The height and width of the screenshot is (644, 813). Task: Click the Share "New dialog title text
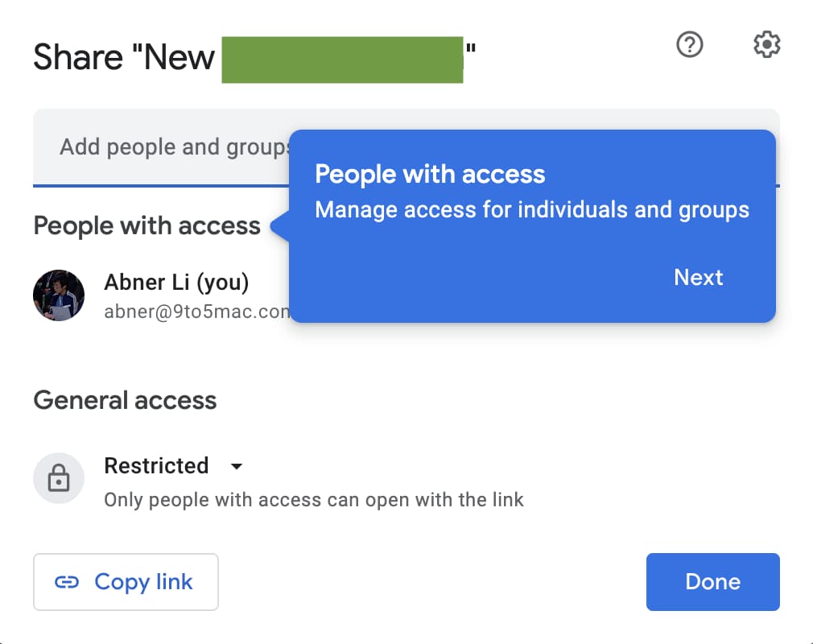tap(124, 58)
